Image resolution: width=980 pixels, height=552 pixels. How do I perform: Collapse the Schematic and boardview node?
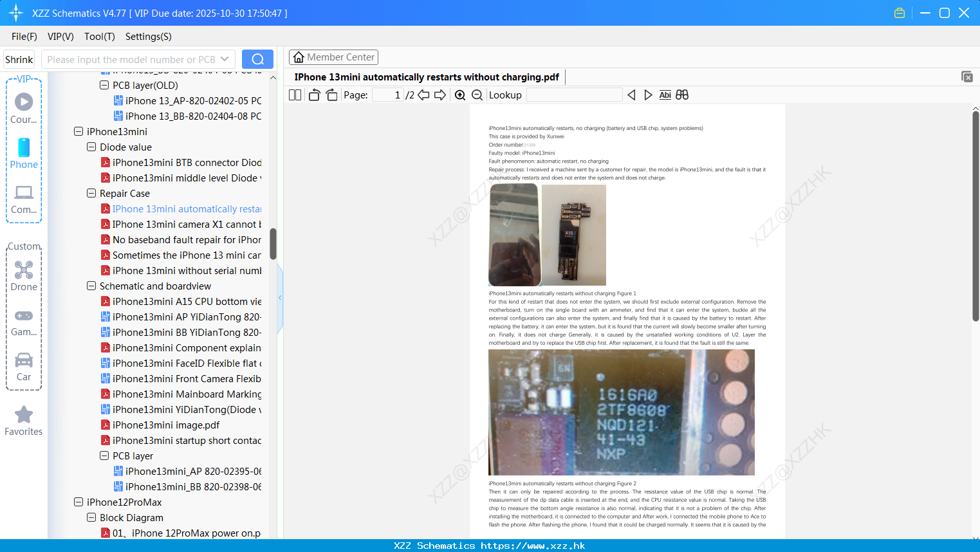coord(91,286)
